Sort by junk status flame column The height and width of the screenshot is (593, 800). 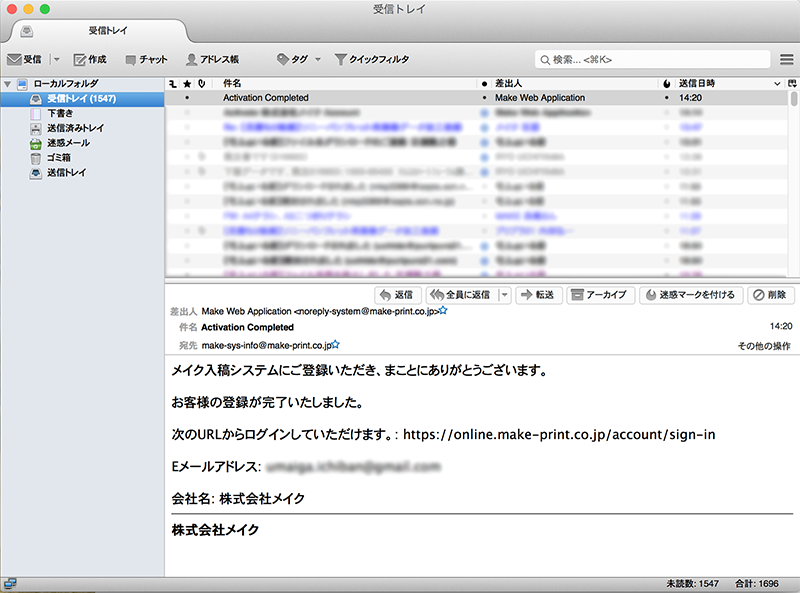667,84
